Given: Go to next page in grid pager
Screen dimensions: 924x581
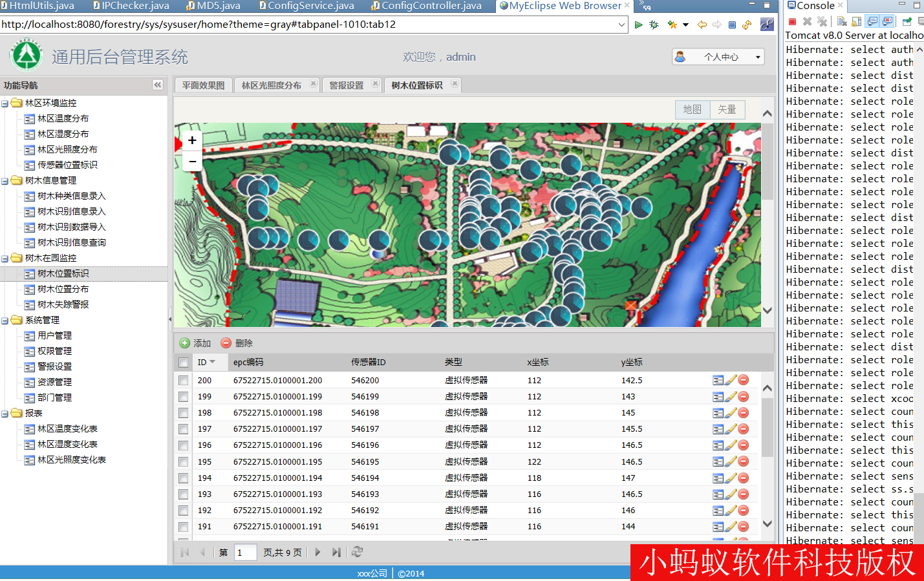Looking at the screenshot, I should (317, 552).
